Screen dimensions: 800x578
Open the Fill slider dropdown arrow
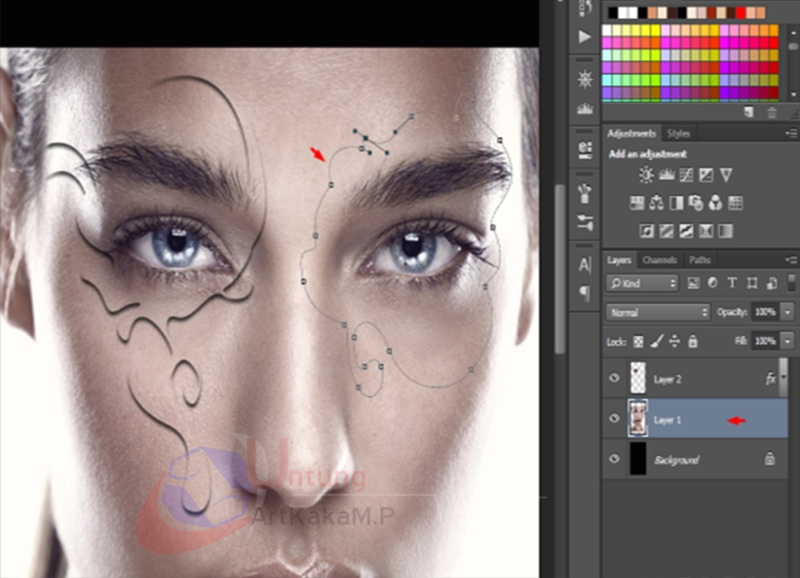[788, 341]
